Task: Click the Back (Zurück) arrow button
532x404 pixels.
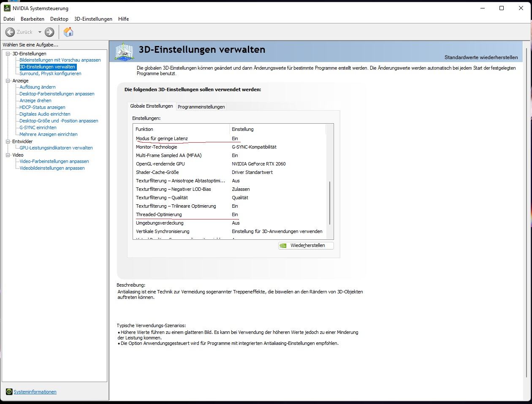Action: pos(10,32)
